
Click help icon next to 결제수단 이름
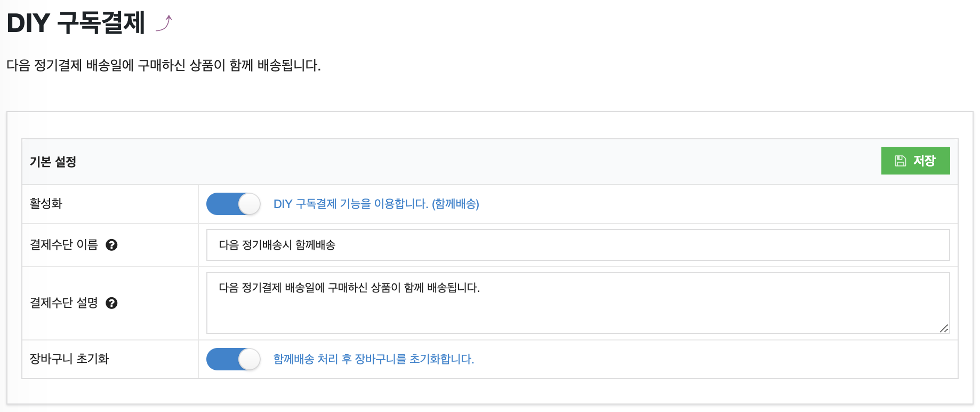tap(111, 245)
